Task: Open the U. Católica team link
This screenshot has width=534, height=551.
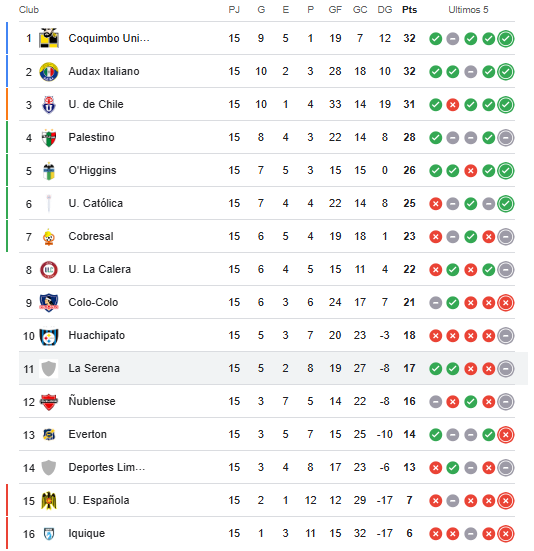Action: coord(96,203)
